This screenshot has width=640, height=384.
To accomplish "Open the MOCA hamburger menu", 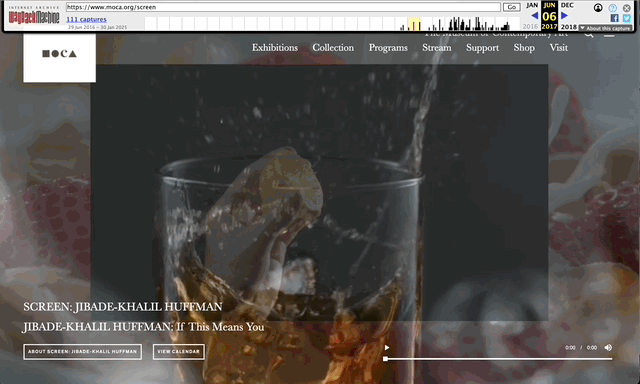I will 609,35.
